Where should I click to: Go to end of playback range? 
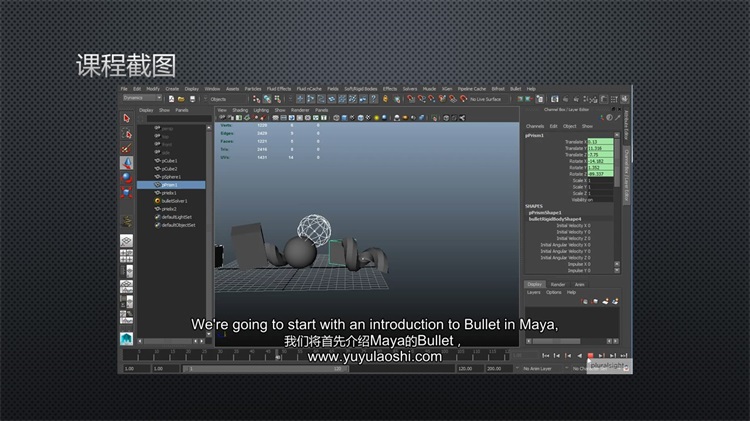click(624, 355)
